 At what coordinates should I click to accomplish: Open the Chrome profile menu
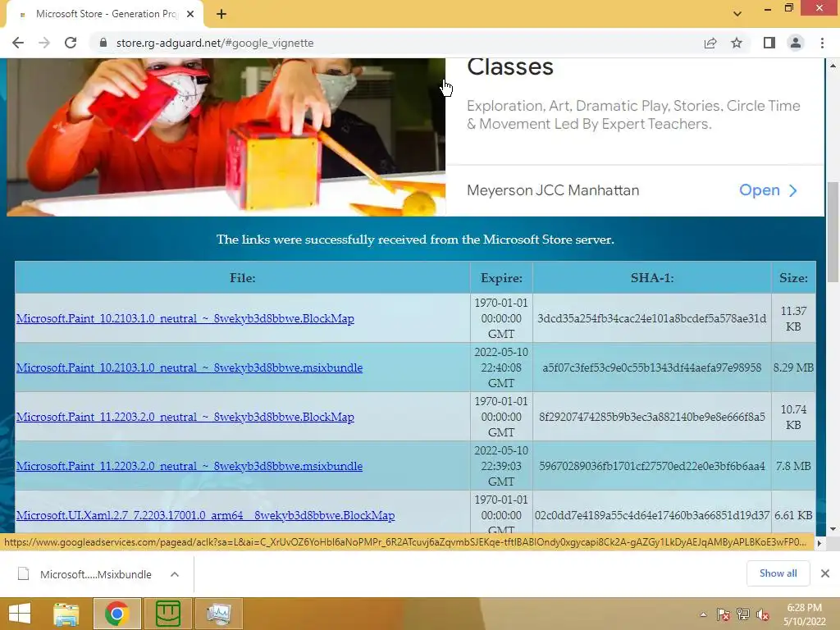[796, 43]
